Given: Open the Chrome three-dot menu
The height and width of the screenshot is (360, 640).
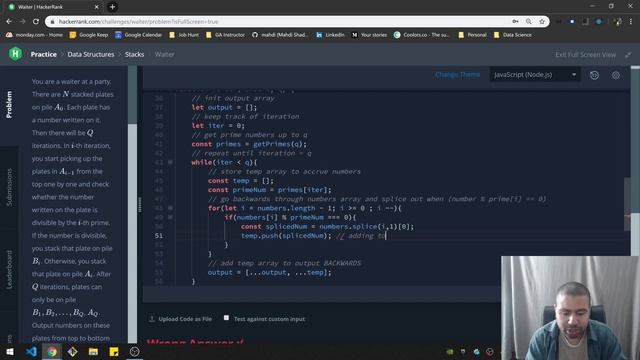Looking at the screenshot, I should [x=631, y=22].
